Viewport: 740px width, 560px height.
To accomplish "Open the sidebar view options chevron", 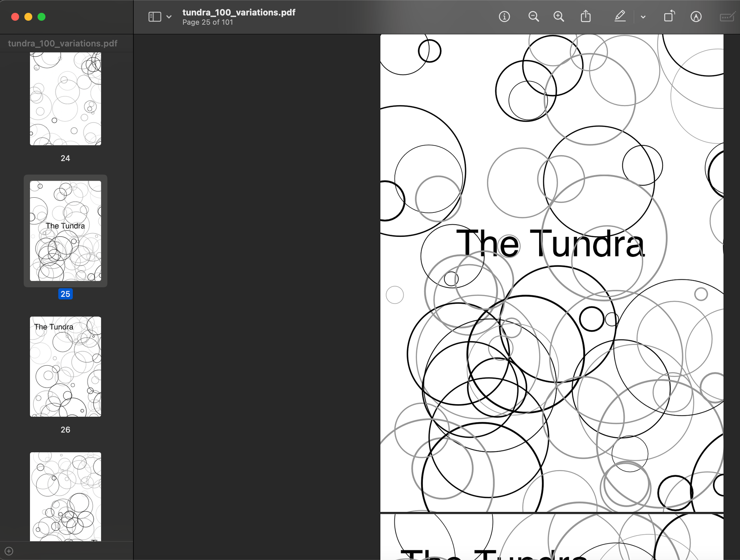I will click(169, 17).
